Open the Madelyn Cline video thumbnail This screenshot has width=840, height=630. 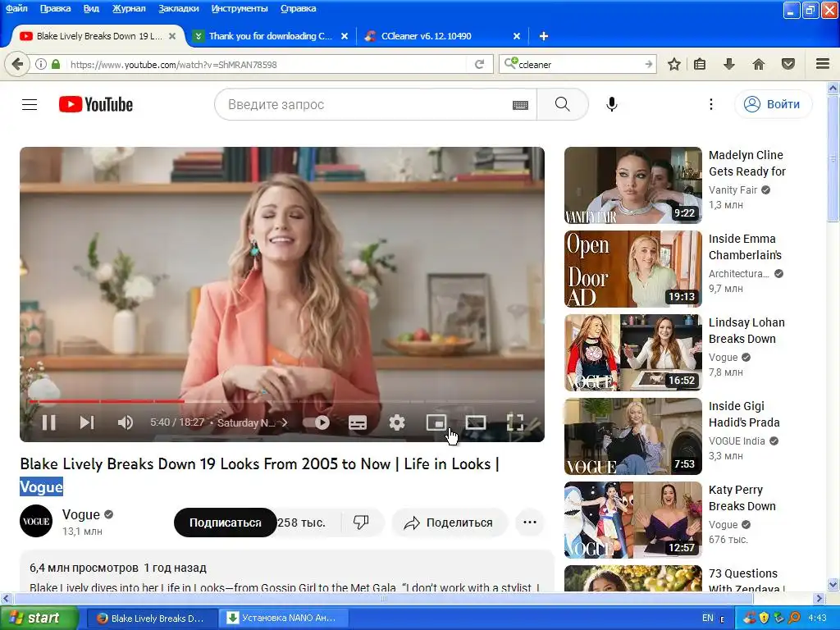click(632, 185)
